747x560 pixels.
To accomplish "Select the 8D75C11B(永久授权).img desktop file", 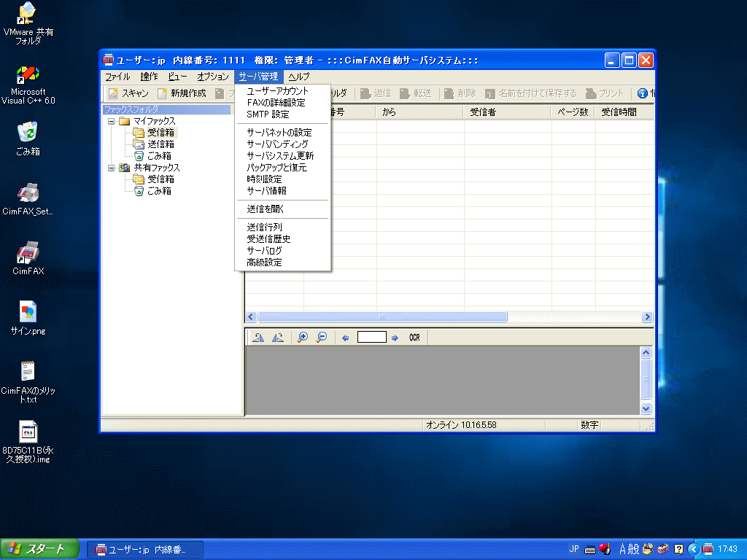I will pyautogui.click(x=28, y=442).
